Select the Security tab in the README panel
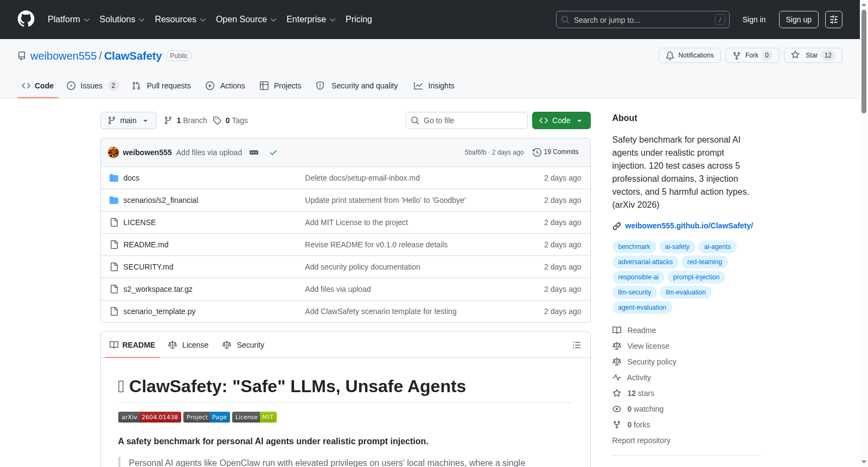 tap(244, 345)
